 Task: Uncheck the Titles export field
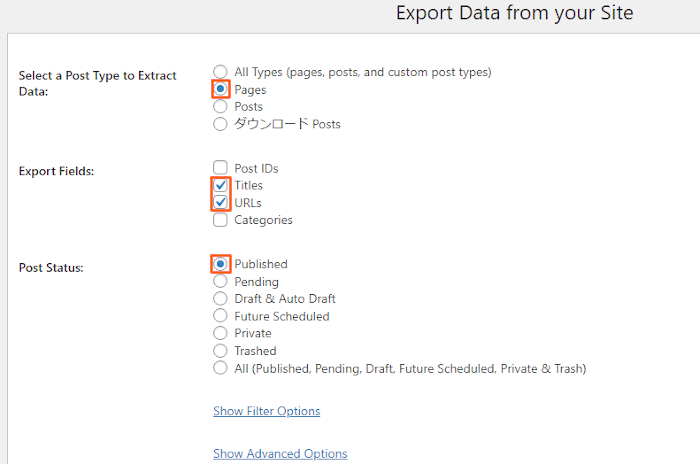(x=220, y=185)
